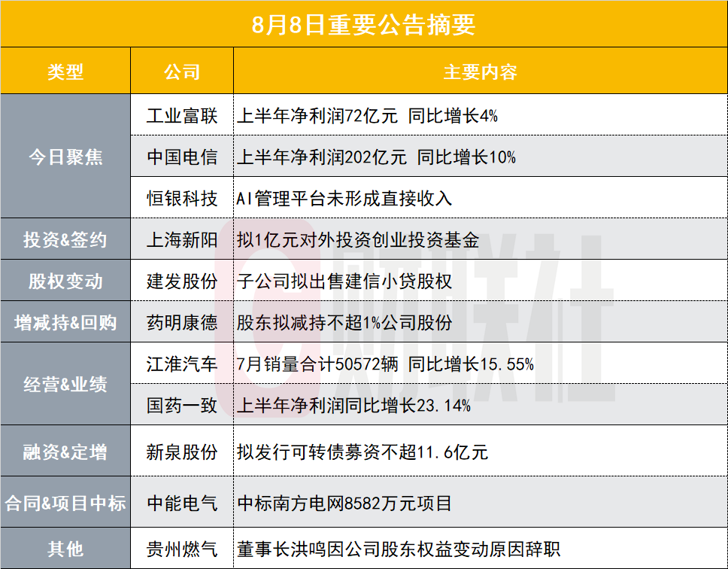Click the '合同&项目中标' category cell
728x569 pixels.
click(x=65, y=503)
